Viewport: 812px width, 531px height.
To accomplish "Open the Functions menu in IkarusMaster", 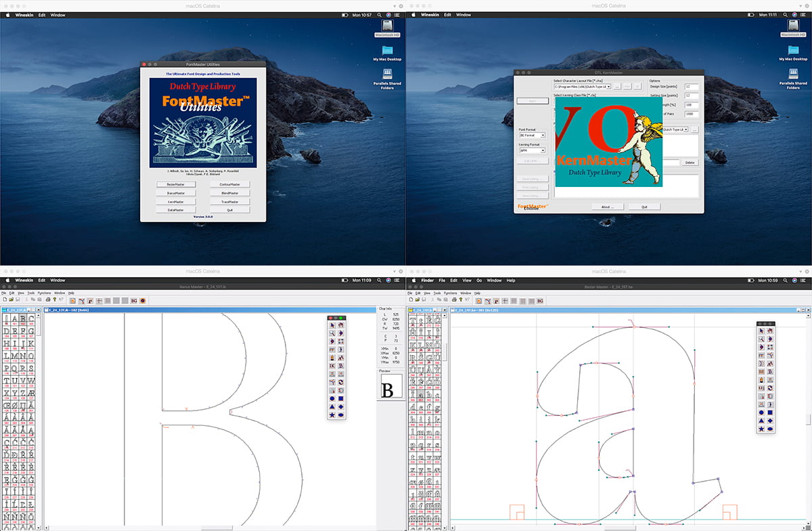I will pyautogui.click(x=44, y=293).
